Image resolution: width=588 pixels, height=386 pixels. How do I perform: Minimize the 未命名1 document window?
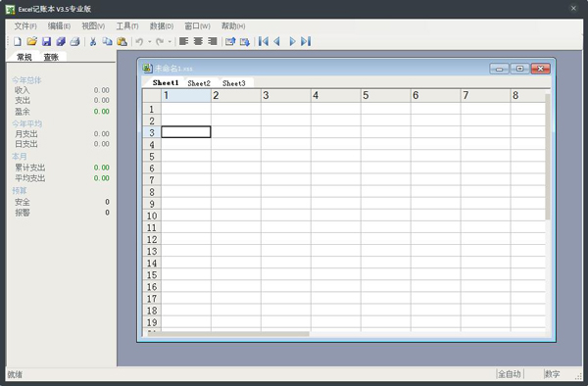pyautogui.click(x=499, y=69)
